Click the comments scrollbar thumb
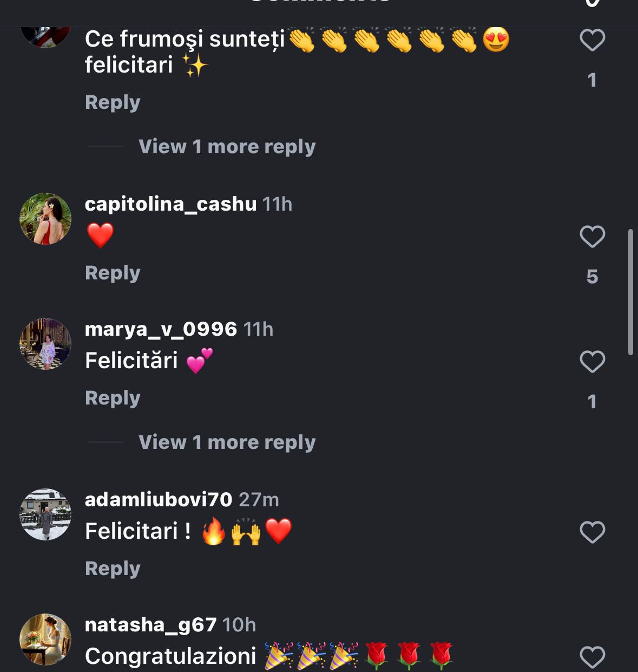 click(630, 292)
